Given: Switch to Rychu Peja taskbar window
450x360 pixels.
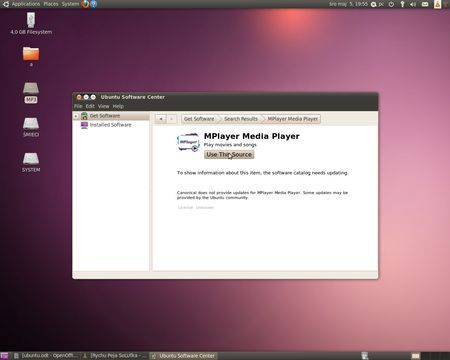Looking at the screenshot, I should point(114,356).
